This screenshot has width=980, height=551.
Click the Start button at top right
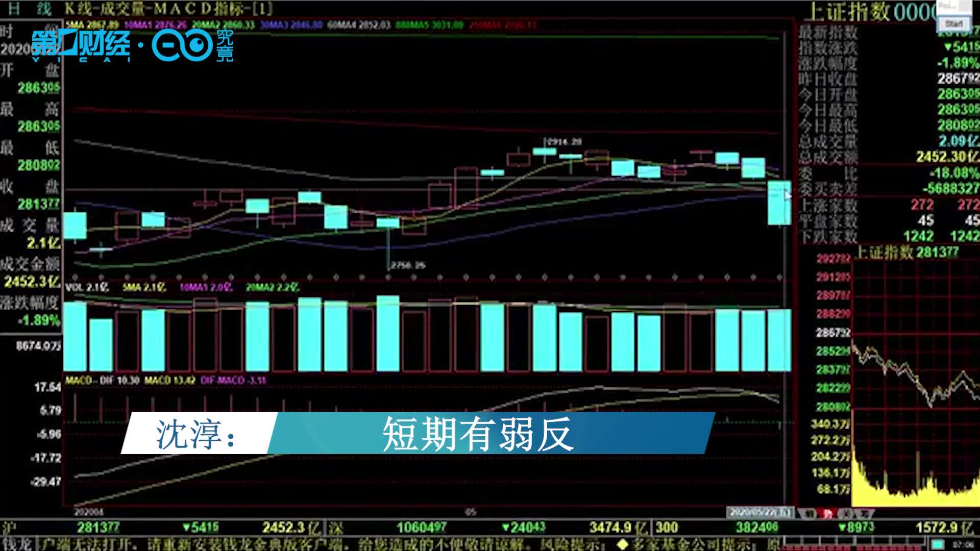pyautogui.click(x=953, y=24)
